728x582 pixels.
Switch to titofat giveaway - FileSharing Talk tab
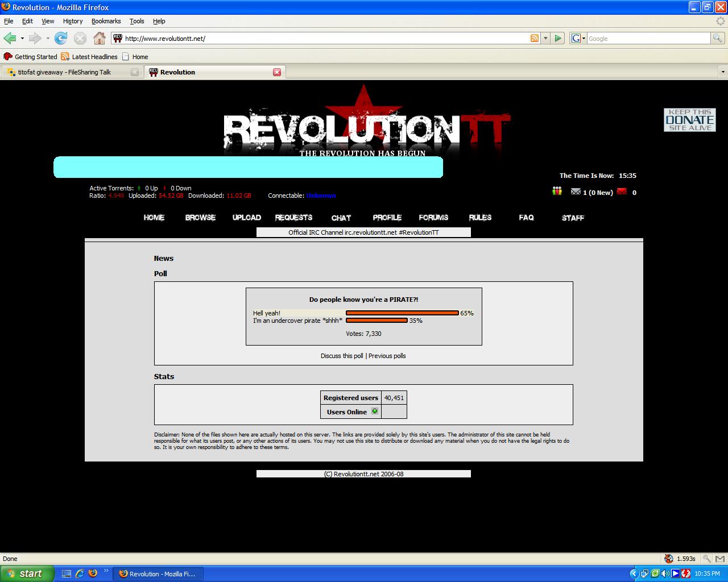[72, 72]
